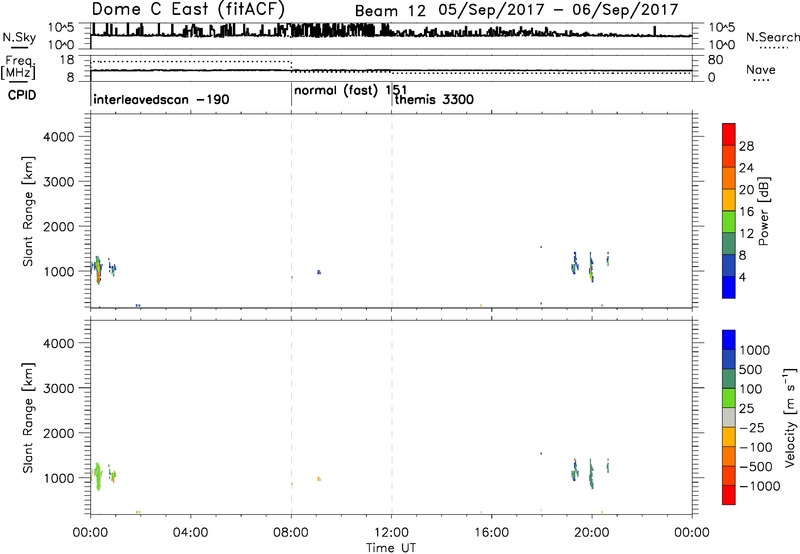This screenshot has width=800, height=554.
Task: Click the yellow velocity echo near 09:00 UT
Action: pyautogui.click(x=319, y=479)
